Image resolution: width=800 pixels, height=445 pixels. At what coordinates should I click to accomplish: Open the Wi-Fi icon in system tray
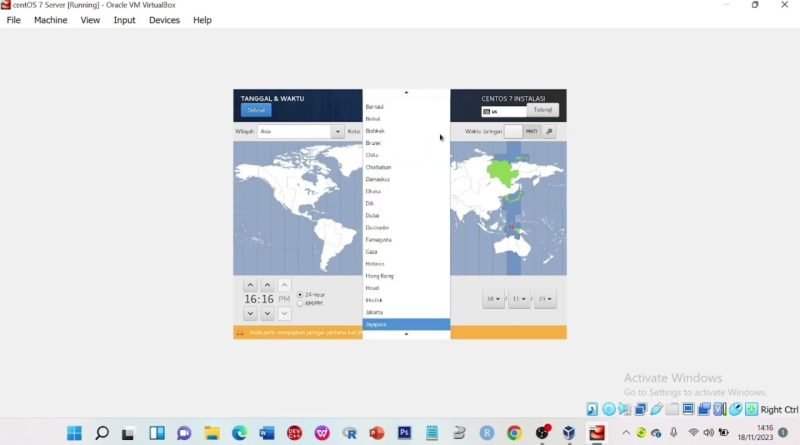click(x=693, y=433)
